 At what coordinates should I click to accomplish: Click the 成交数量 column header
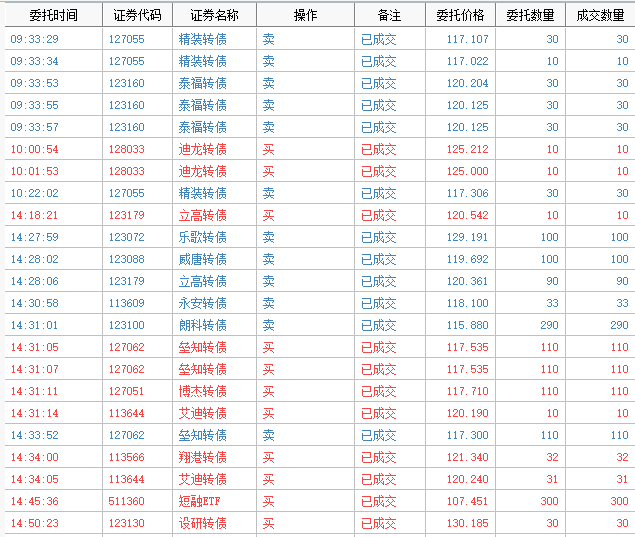[x=600, y=15]
